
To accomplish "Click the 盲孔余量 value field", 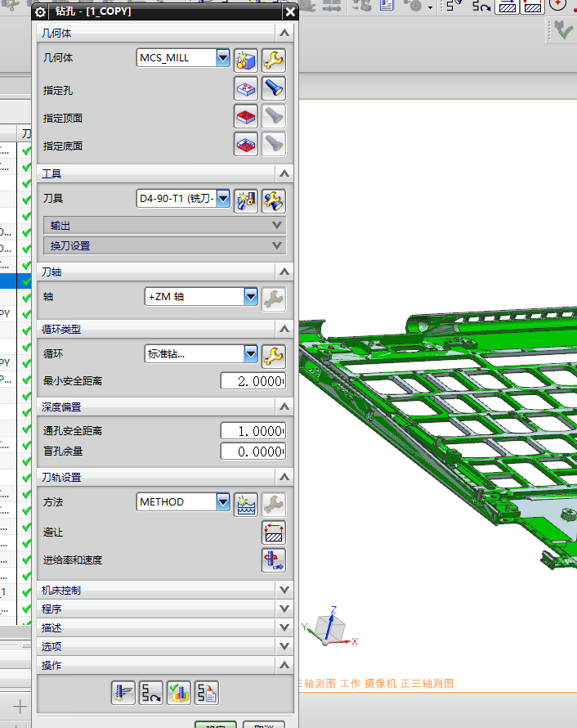I will tap(253, 452).
